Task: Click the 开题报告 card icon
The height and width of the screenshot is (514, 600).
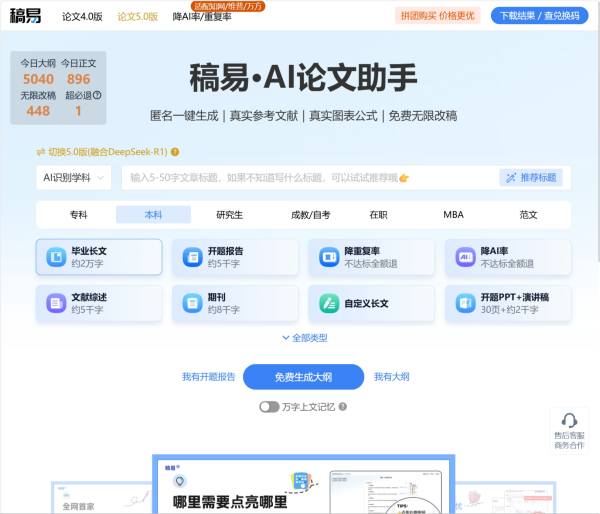Action: (192, 257)
